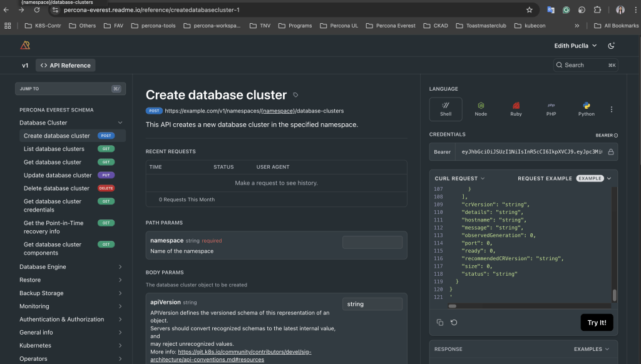Open the Edith Puclla account dropdown
The image size is (641, 364).
point(575,46)
